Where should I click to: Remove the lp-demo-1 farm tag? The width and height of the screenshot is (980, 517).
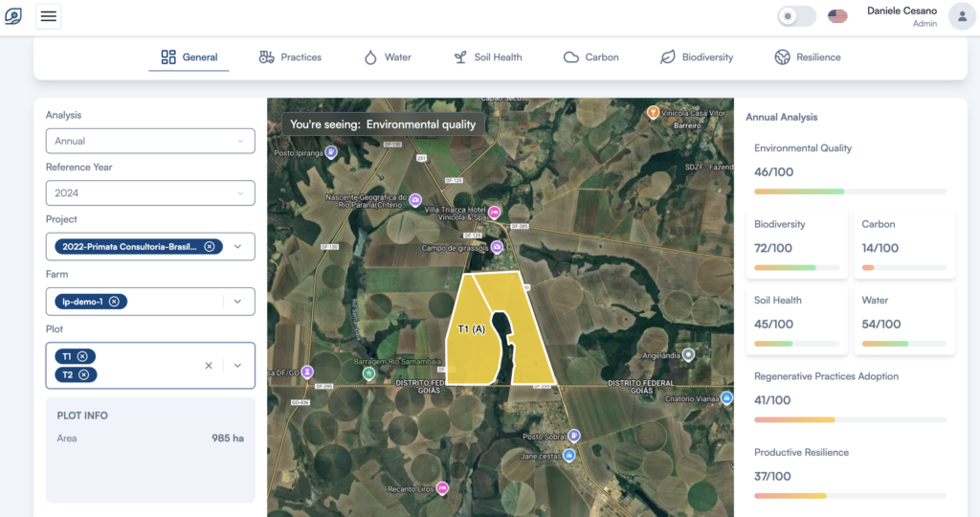pos(114,302)
